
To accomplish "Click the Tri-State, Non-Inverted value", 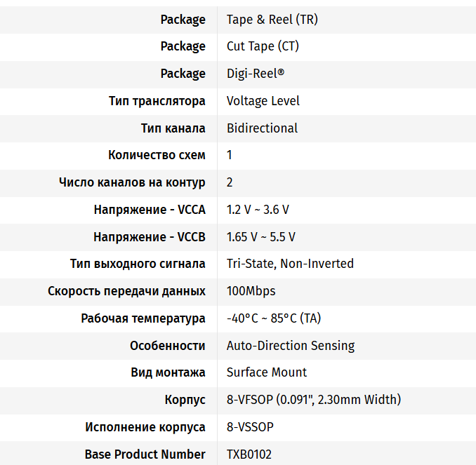I will click(290, 264).
